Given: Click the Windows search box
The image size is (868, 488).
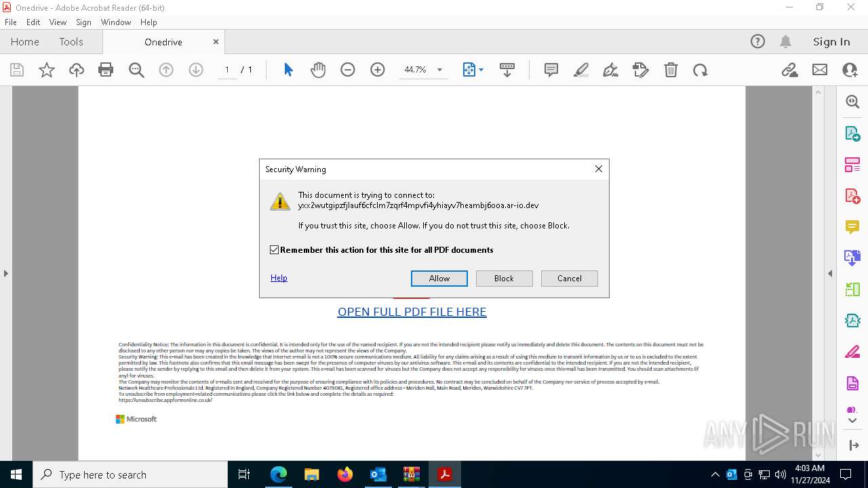Looking at the screenshot, I should (x=130, y=474).
